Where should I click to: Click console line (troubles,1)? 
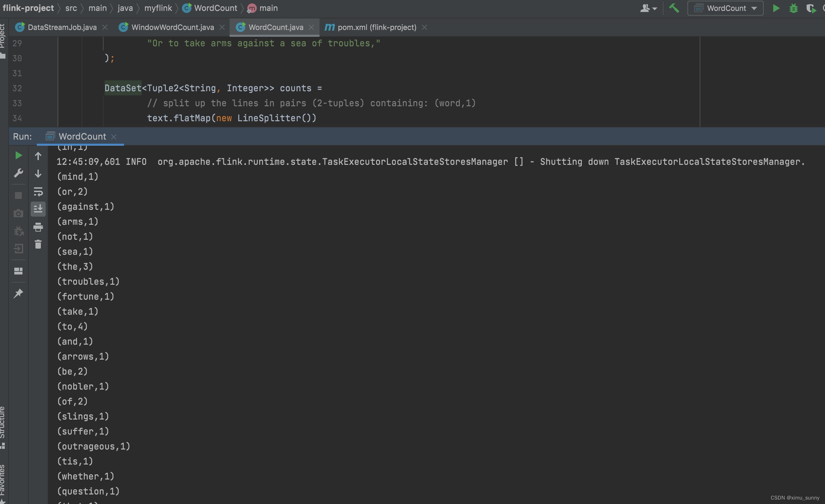[x=88, y=282]
